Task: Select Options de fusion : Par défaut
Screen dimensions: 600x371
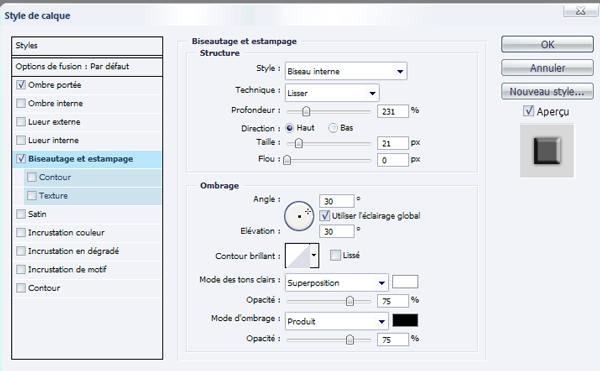Action: click(x=87, y=67)
